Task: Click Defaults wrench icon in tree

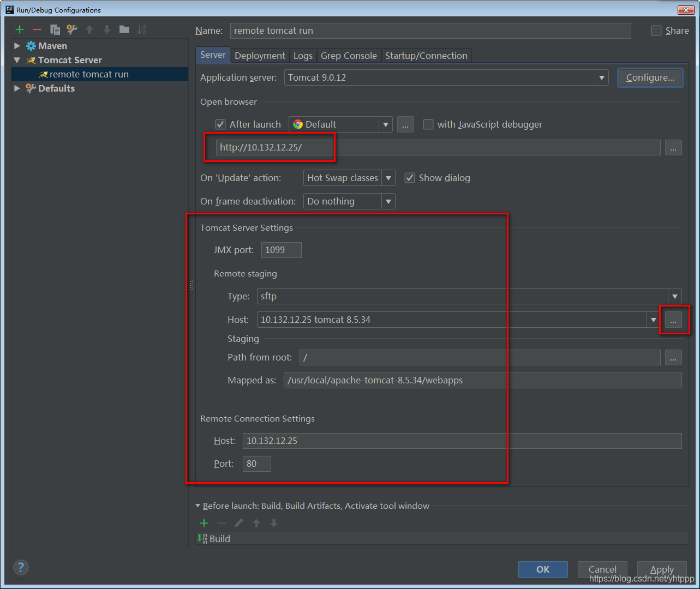Action: [31, 88]
